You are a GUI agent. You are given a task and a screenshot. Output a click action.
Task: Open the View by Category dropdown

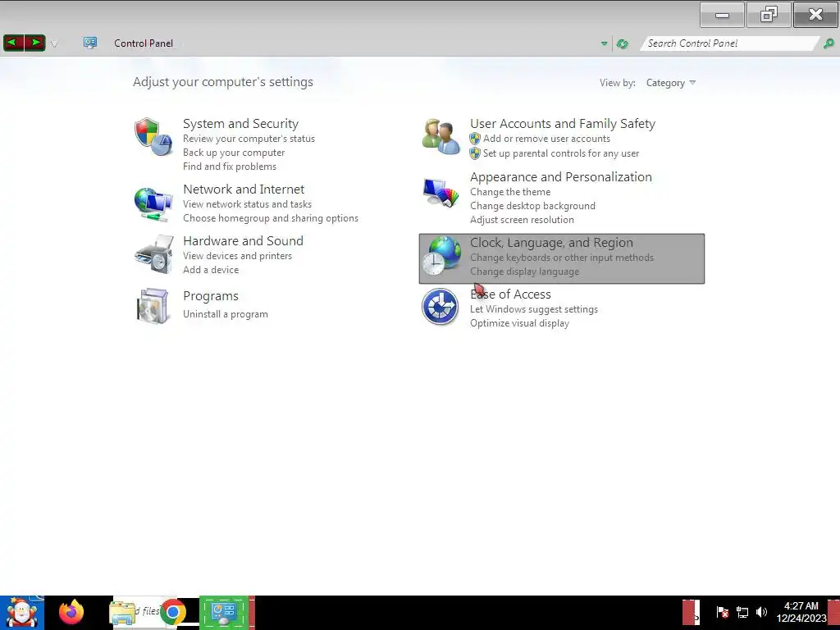click(x=671, y=83)
